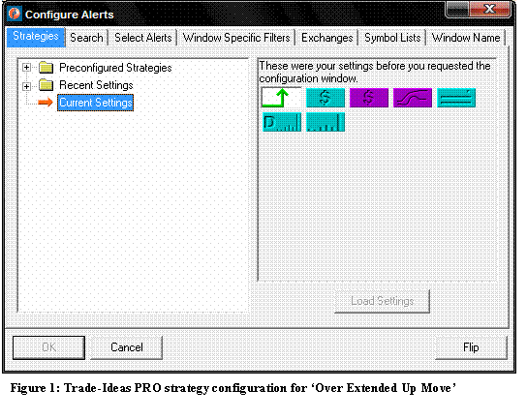Image resolution: width=527 pixels, height=420 pixels.
Task: Open Window Specific Filters tab
Action: [236, 38]
